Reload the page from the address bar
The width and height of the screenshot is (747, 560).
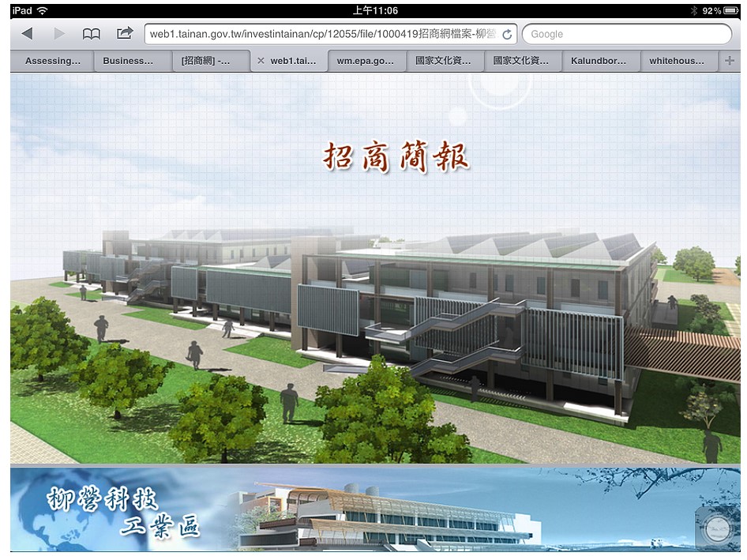[506, 35]
